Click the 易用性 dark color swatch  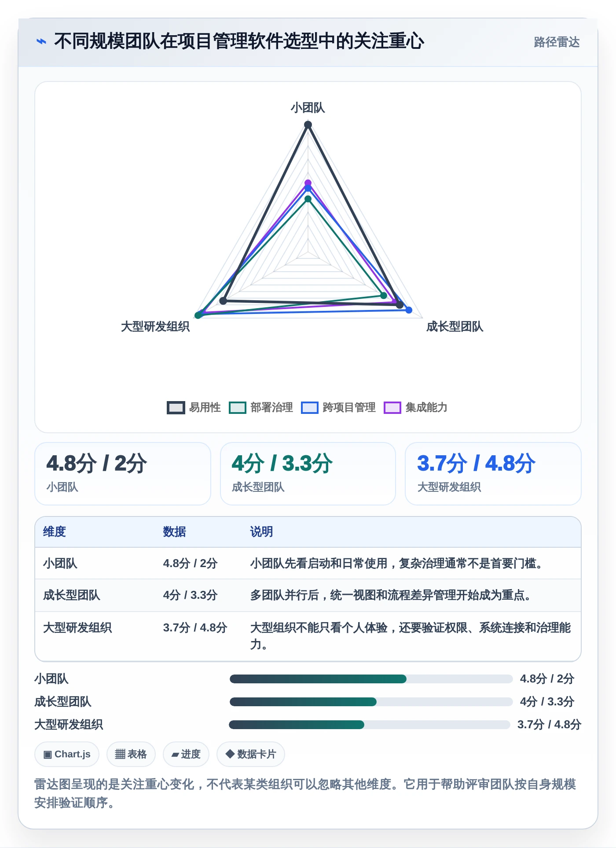coord(176,408)
